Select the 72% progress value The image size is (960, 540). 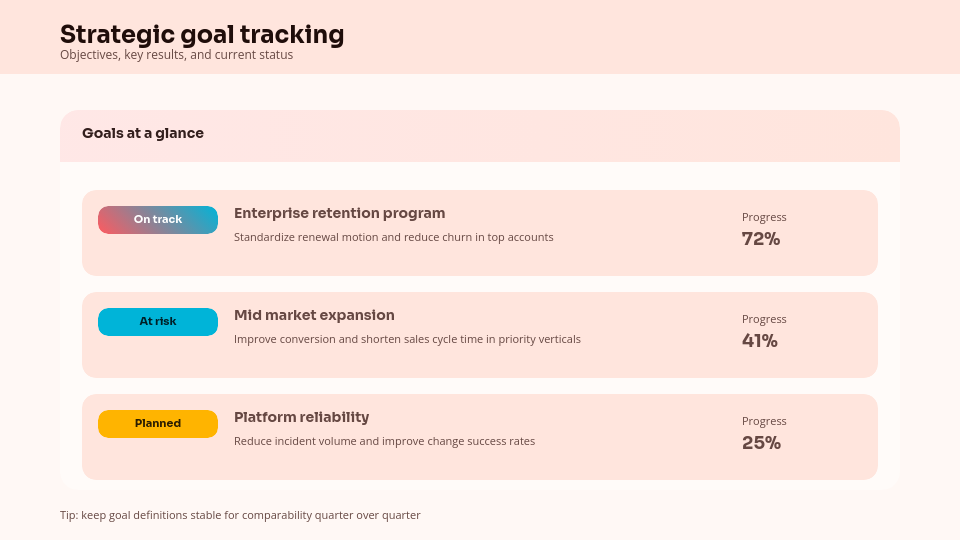coord(760,239)
